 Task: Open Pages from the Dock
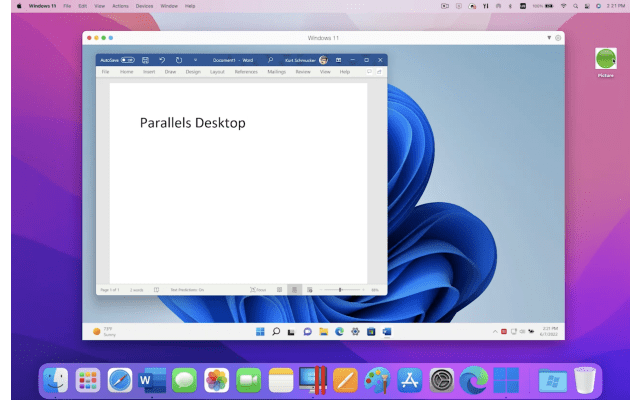click(345, 380)
